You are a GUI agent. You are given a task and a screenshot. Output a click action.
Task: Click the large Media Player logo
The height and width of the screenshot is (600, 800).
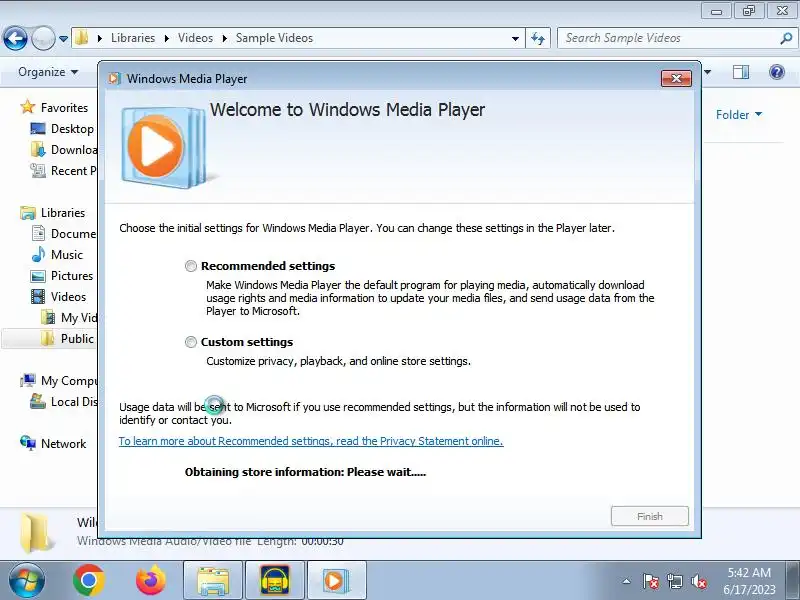point(162,147)
